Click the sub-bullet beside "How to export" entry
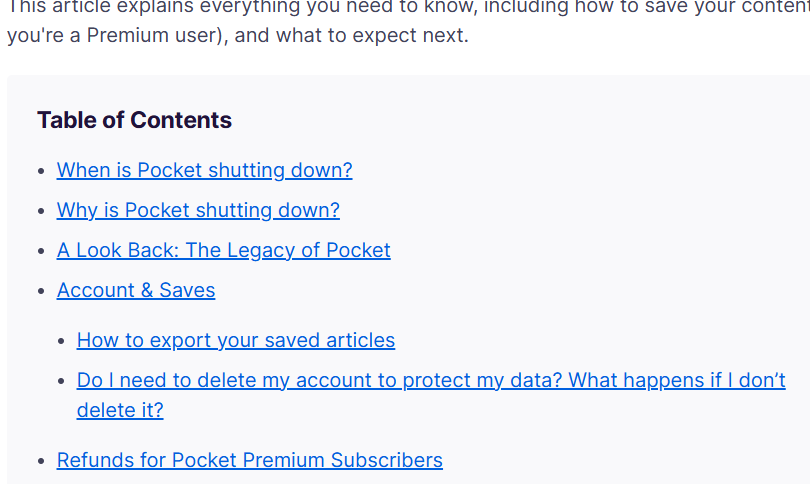 pyautogui.click(x=61, y=341)
